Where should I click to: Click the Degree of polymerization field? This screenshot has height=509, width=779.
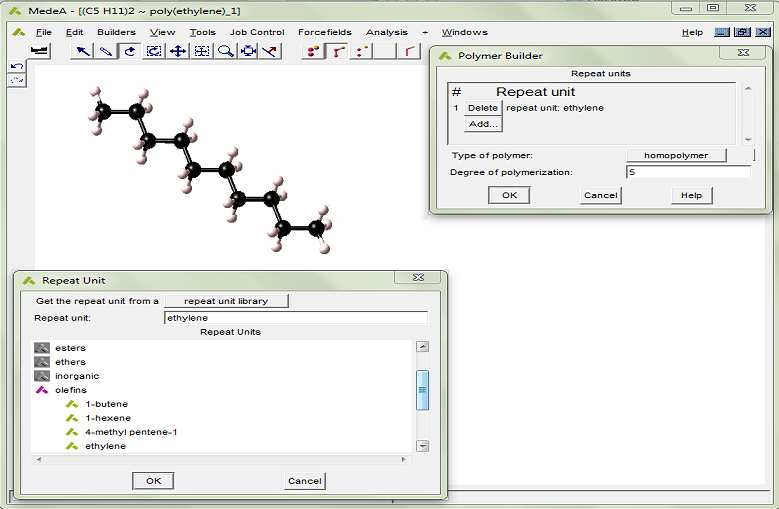tap(688, 172)
